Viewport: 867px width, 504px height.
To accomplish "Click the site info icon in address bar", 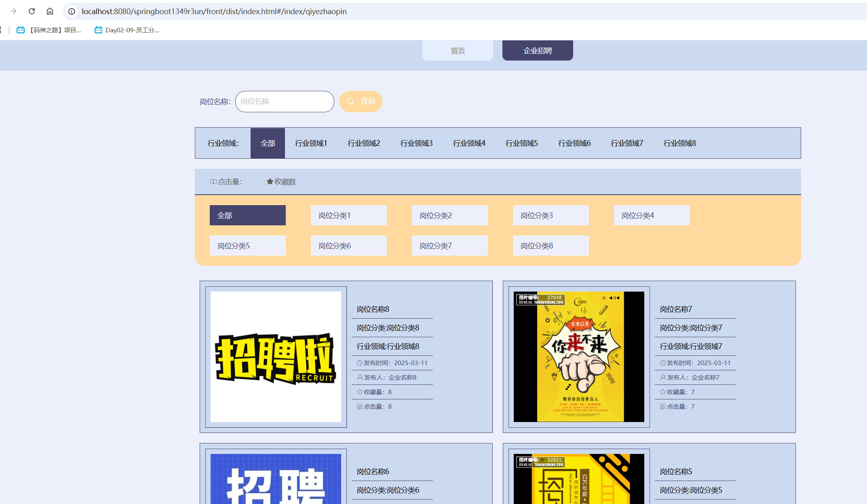I will tap(72, 11).
